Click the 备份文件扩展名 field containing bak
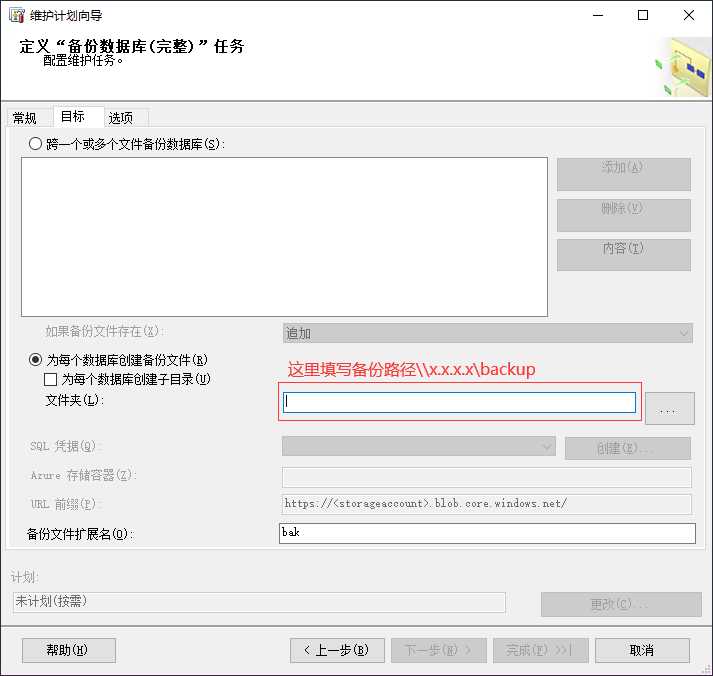The height and width of the screenshot is (676, 713). coord(487,533)
